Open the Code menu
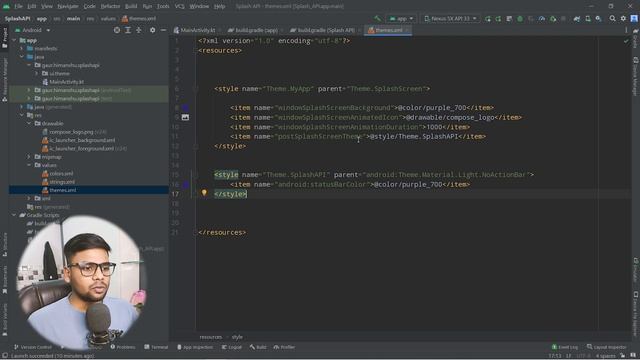The image size is (640, 360). 89,6
